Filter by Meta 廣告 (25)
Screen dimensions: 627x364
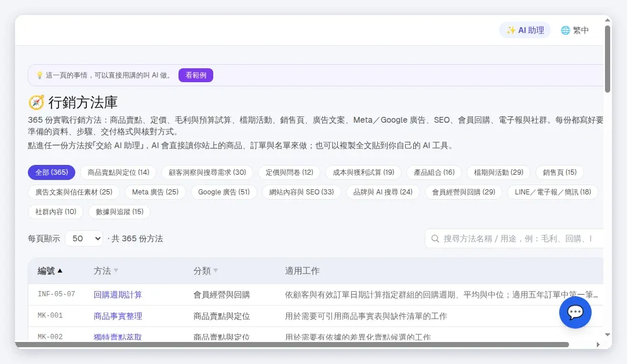coord(155,192)
